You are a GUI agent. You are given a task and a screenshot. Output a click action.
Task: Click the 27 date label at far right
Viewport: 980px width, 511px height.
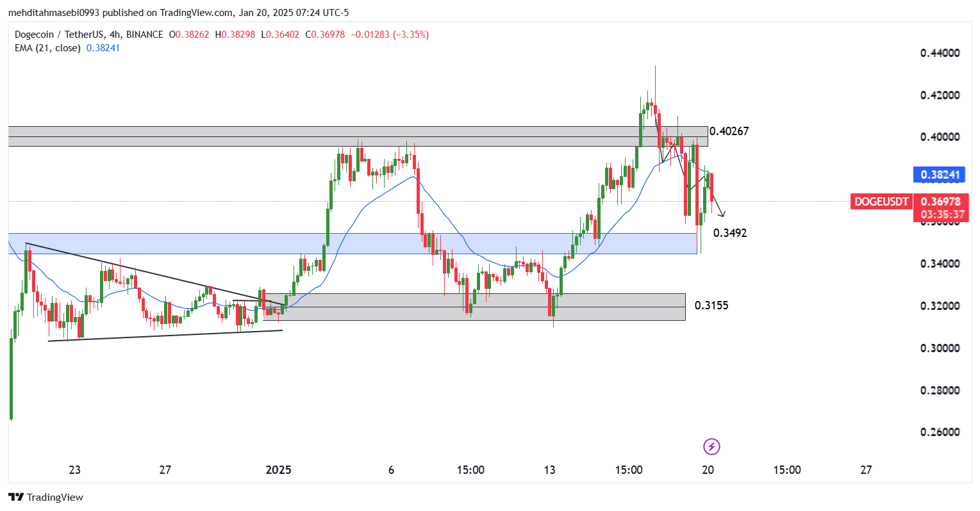pos(866,470)
